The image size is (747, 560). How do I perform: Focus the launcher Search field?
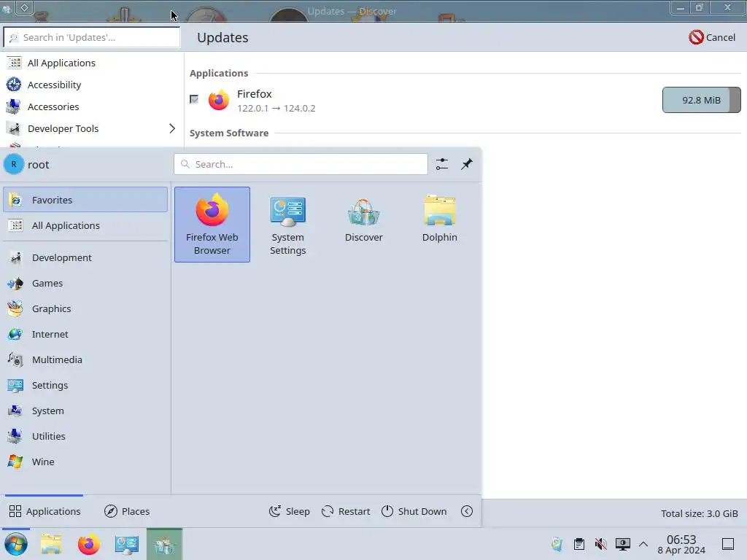coord(301,164)
